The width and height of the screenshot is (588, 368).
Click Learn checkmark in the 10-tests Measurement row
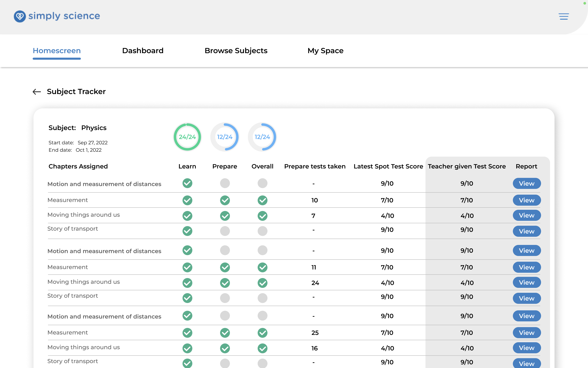(187, 200)
